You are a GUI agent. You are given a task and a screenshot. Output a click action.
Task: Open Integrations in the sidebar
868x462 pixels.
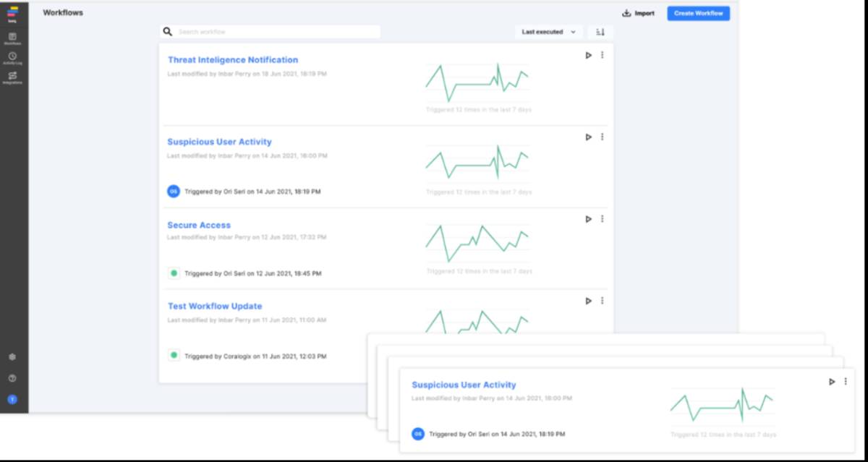point(12,77)
